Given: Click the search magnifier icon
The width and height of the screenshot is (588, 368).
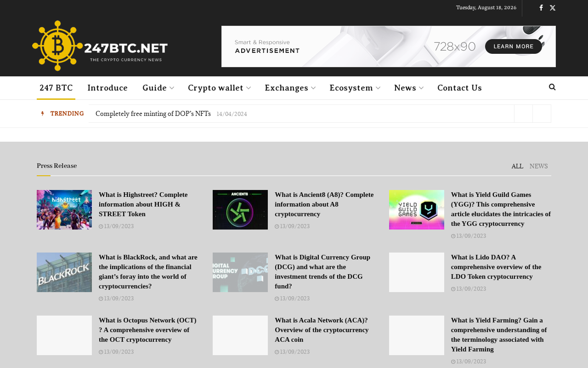Looking at the screenshot, I should pos(552,87).
